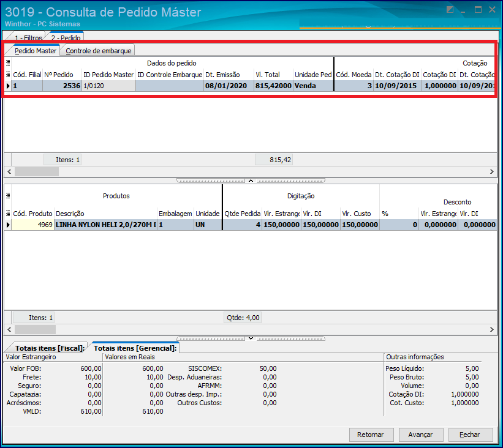Open column options icon beside Cód. Produto header
Image resolution: width=503 pixels, height=448 pixels.
point(8,214)
